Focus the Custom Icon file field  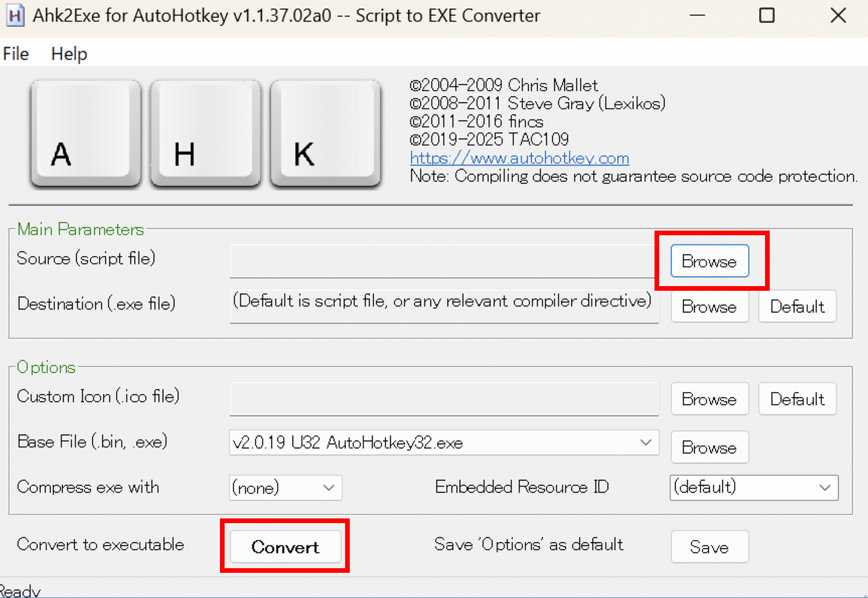(444, 399)
